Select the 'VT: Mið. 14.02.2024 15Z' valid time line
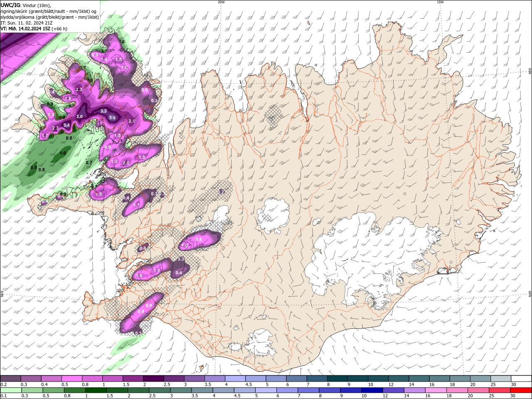The height and width of the screenshot is (399, 532). tap(26, 29)
